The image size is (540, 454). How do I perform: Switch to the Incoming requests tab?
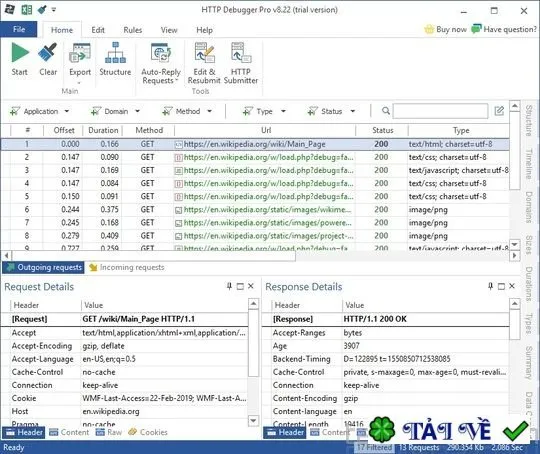click(127, 267)
